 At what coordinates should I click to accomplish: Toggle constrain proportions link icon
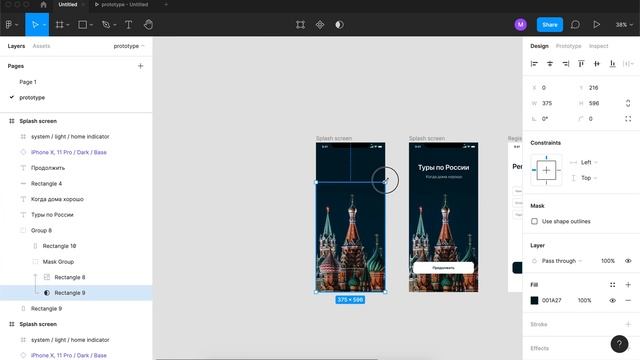tap(628, 103)
